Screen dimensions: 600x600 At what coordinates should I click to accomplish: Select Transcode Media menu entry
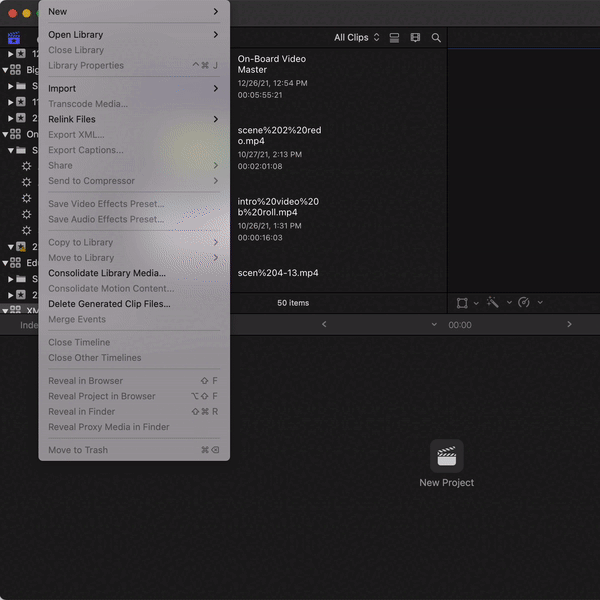134,104
